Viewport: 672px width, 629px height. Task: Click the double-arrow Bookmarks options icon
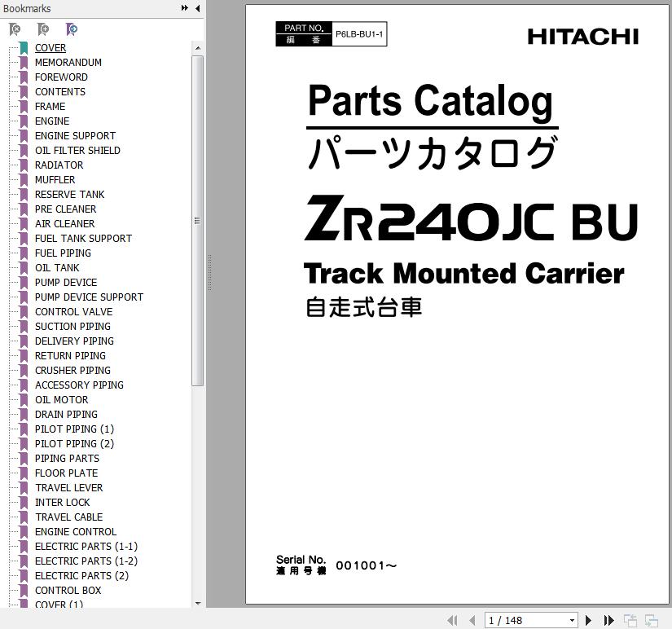(x=185, y=8)
